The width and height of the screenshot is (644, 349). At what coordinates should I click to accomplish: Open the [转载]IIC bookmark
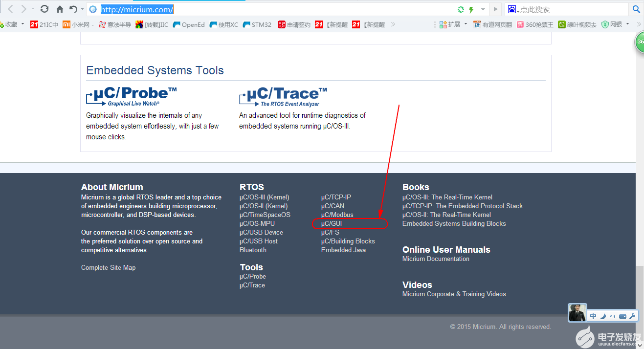[x=152, y=24]
